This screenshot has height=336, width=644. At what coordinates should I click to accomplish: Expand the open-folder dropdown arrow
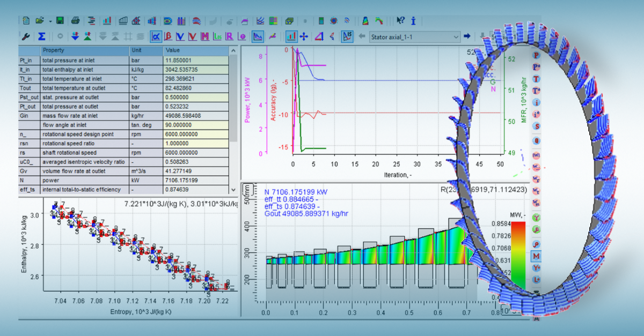tap(50, 21)
